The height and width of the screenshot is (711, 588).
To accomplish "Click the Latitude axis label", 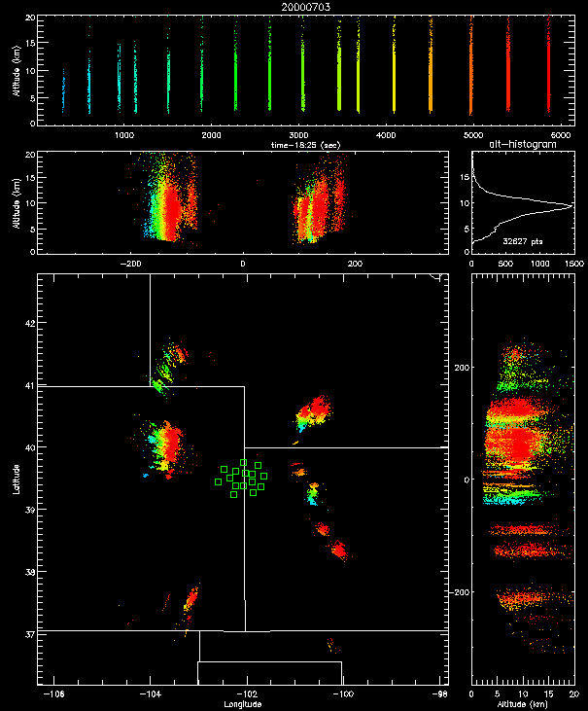I will tap(17, 479).
